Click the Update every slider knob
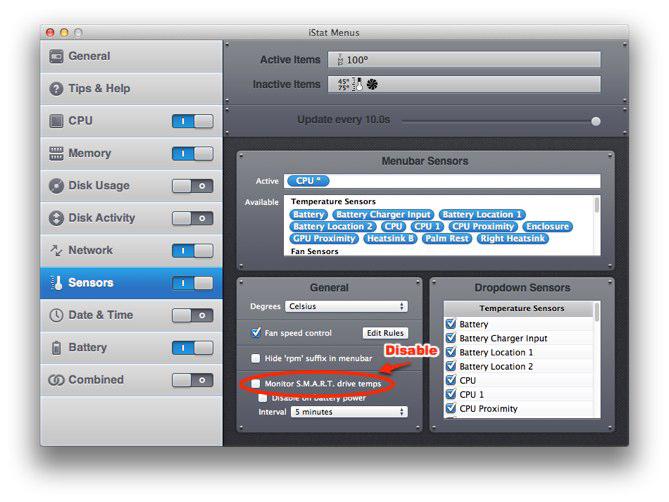This screenshot has width=669, height=502. [596, 122]
